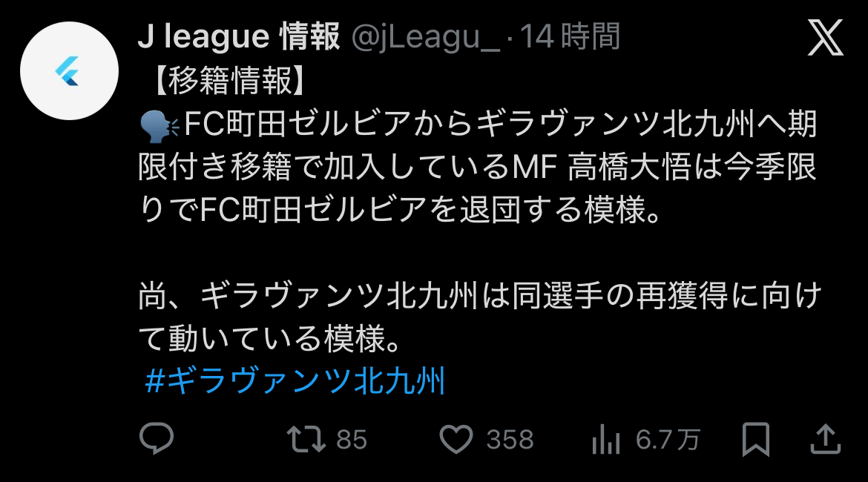Open the J league 情報 display name
The width and height of the screenshot is (868, 482).
tap(239, 36)
